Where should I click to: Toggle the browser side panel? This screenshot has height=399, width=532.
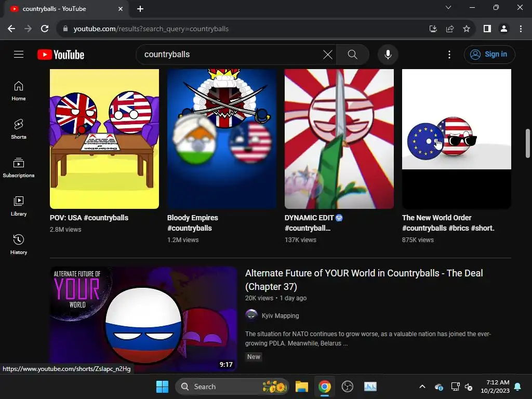pos(487,29)
